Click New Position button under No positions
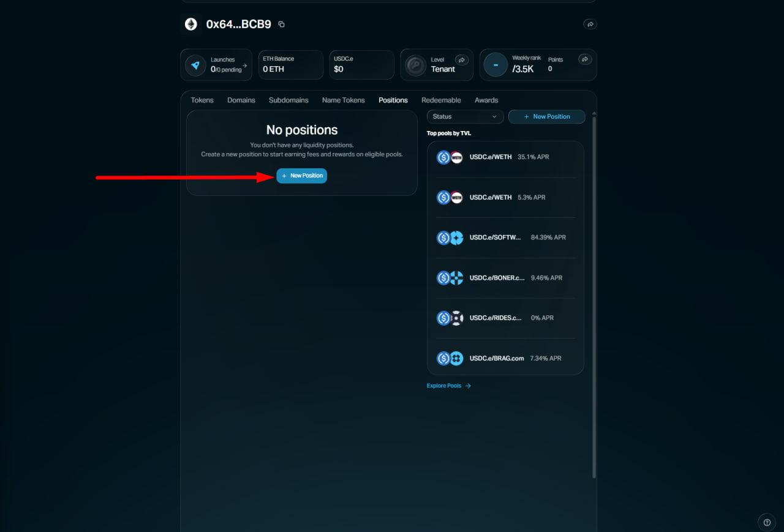 coord(302,176)
